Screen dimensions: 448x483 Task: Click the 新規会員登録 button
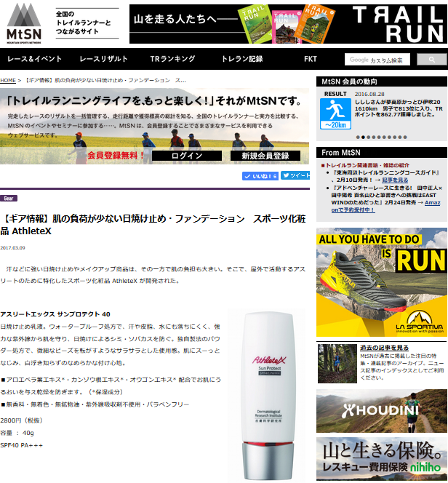[265, 156]
